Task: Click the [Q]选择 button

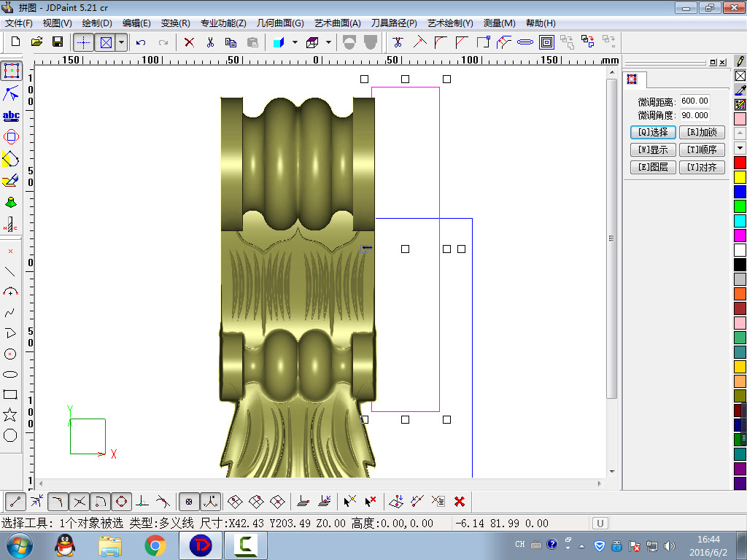Action: pos(652,133)
